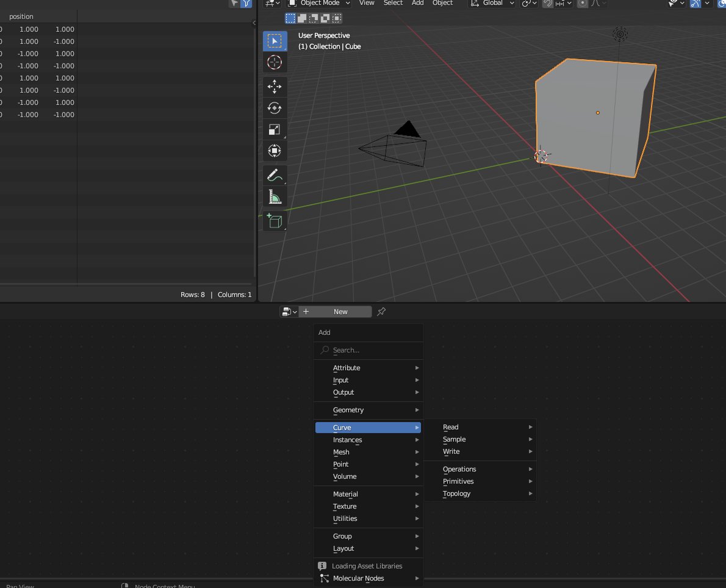Select the Select Box tool
The height and width of the screenshot is (588, 726).
point(275,41)
